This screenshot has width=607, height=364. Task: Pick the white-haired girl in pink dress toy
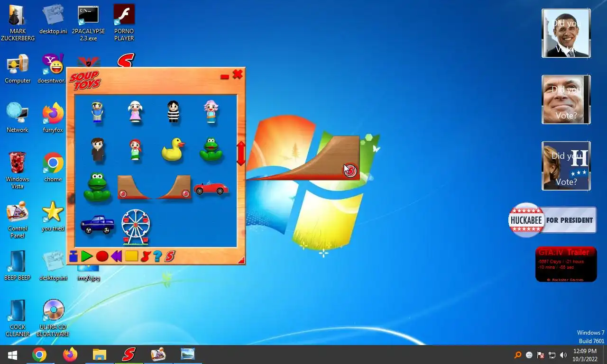click(135, 112)
